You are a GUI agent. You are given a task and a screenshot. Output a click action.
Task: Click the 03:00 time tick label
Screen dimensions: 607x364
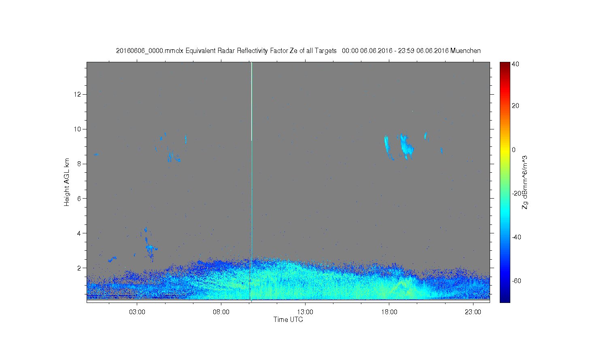pyautogui.click(x=137, y=312)
